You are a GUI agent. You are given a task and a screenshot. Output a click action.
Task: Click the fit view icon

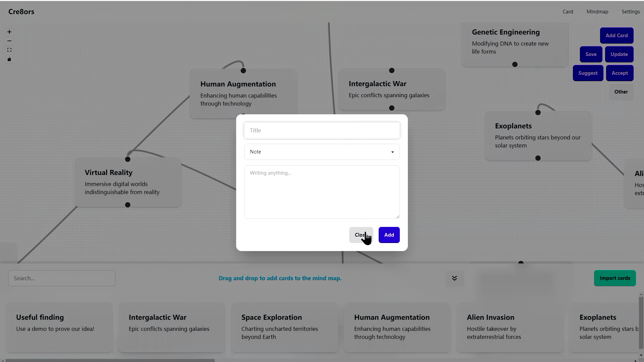point(9,50)
